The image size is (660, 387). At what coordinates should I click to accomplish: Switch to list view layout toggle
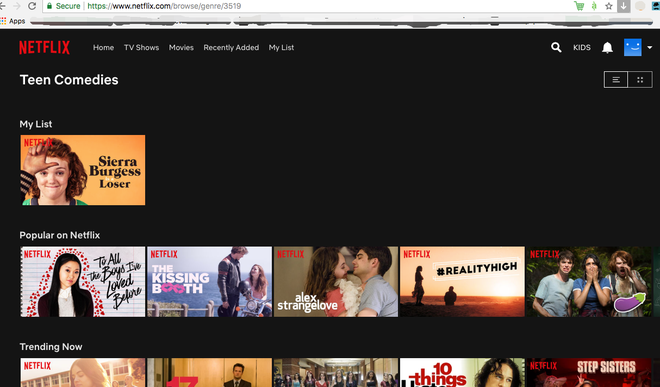(616, 80)
